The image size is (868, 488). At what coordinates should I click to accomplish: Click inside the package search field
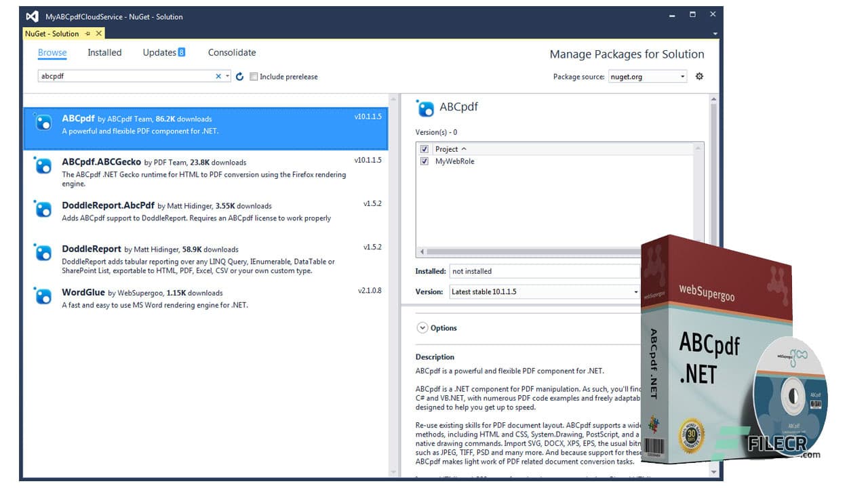[122, 77]
